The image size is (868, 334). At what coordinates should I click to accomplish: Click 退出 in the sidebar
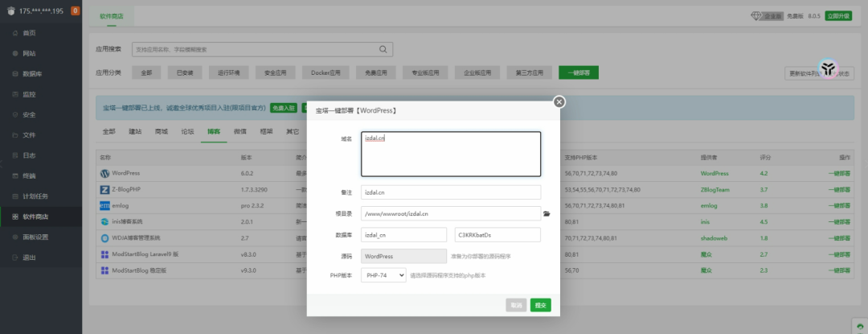point(29,258)
